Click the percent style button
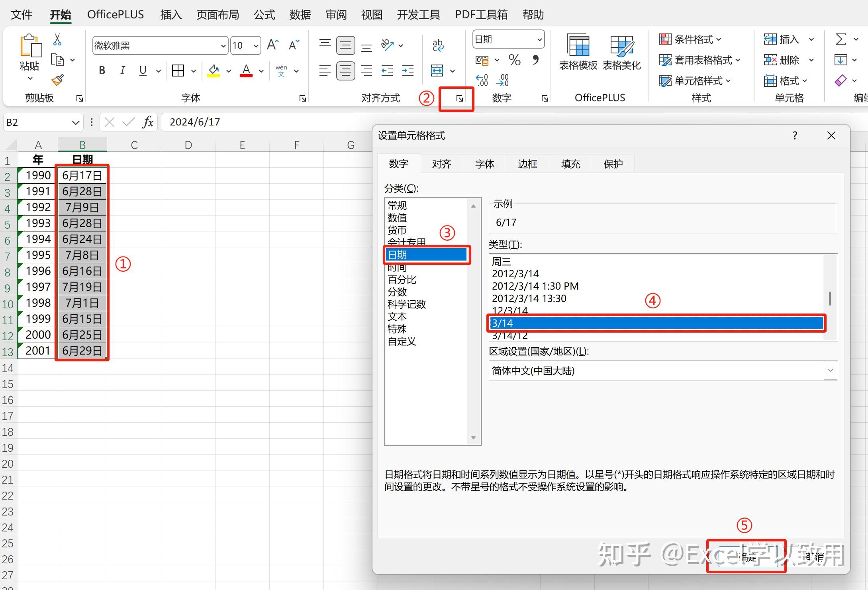 (x=514, y=60)
